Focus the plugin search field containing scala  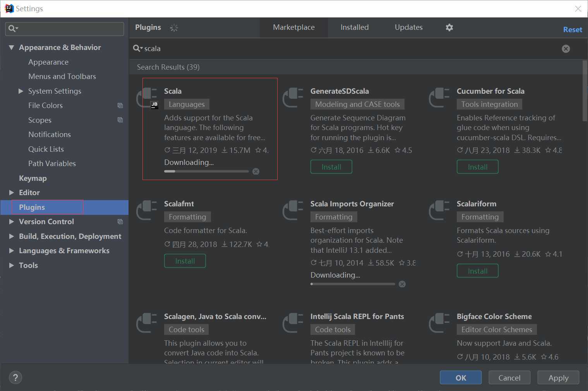point(351,48)
